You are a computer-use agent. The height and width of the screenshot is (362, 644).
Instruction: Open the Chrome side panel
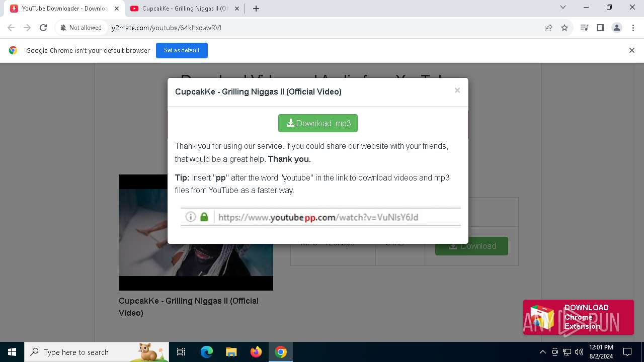(x=600, y=28)
